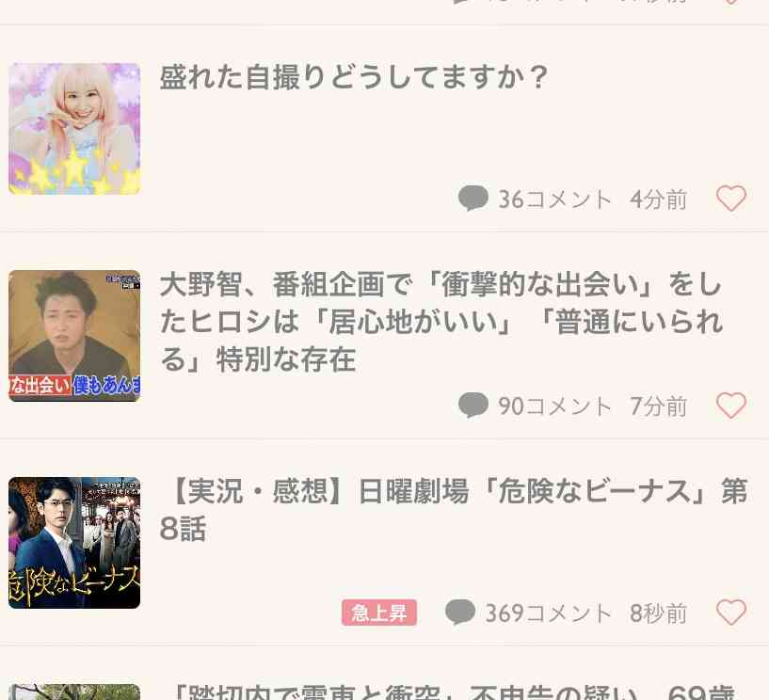
Task: Click speech bubble icon beside 36コメント
Action: coord(473,199)
